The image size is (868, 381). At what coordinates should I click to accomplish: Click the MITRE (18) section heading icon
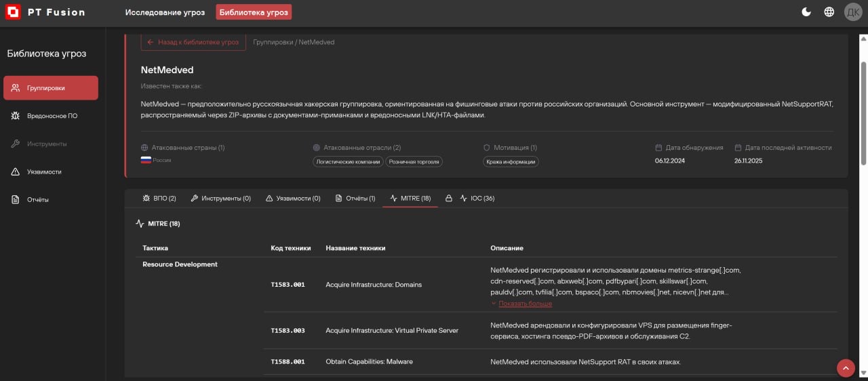click(140, 223)
